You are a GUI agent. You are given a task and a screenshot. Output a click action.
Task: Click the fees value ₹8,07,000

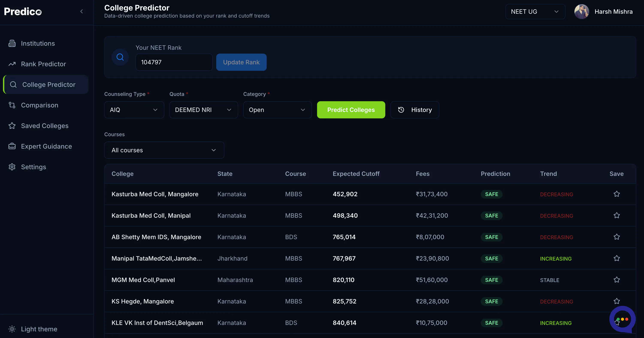[x=430, y=237]
